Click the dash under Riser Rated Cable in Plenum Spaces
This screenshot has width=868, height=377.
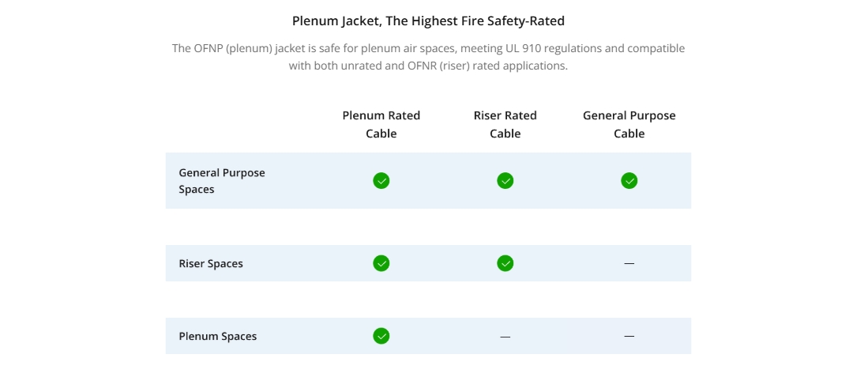click(505, 337)
